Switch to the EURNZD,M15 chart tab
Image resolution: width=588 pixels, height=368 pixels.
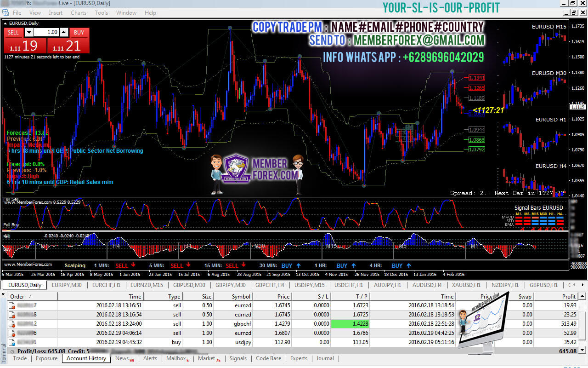tap(147, 285)
